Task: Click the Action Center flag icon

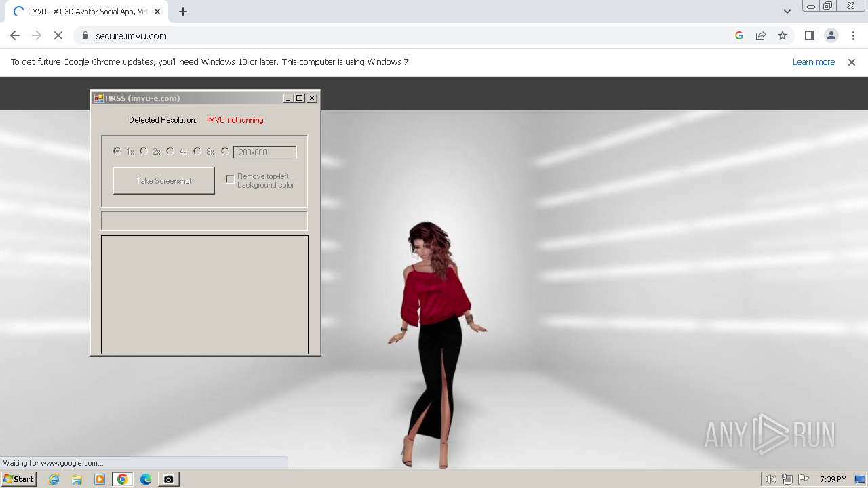Action: (x=804, y=479)
